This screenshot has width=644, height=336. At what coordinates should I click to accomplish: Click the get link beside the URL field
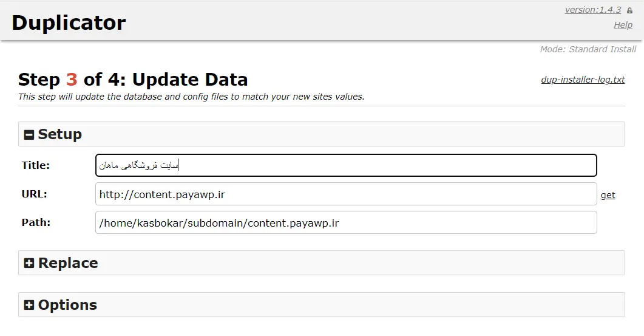(608, 195)
